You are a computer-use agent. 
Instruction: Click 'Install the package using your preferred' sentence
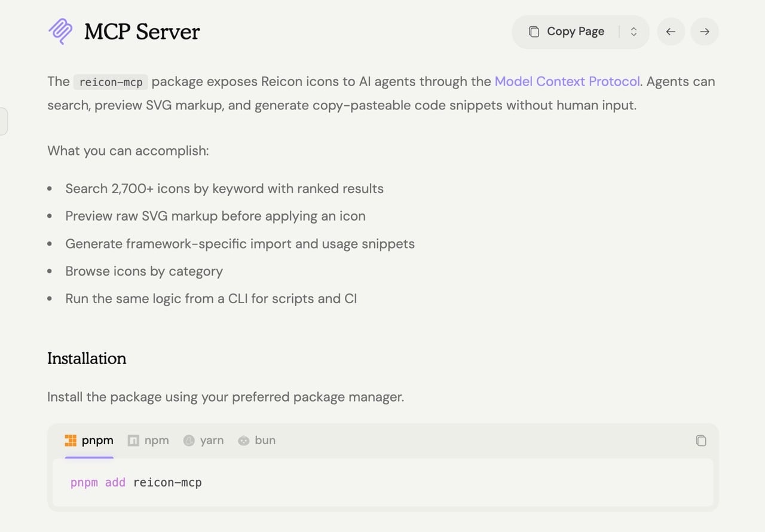pos(226,397)
